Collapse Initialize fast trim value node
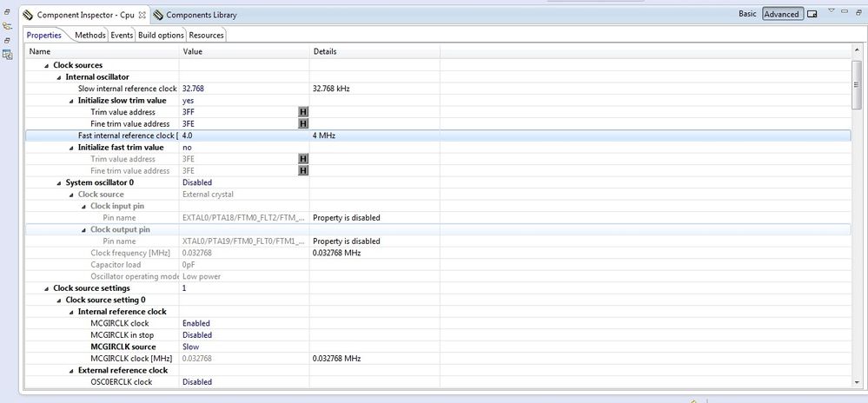The width and height of the screenshot is (868, 403). coord(71,148)
